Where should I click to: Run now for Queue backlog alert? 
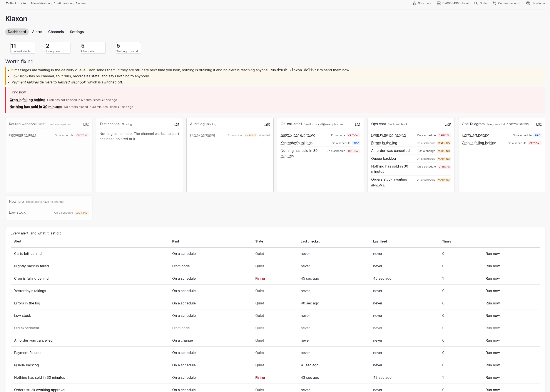point(493,365)
